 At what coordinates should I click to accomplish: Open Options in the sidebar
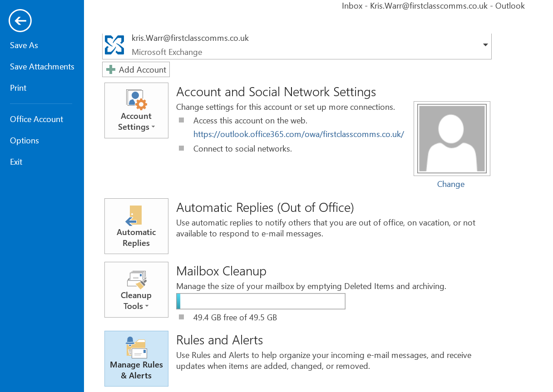(25, 141)
